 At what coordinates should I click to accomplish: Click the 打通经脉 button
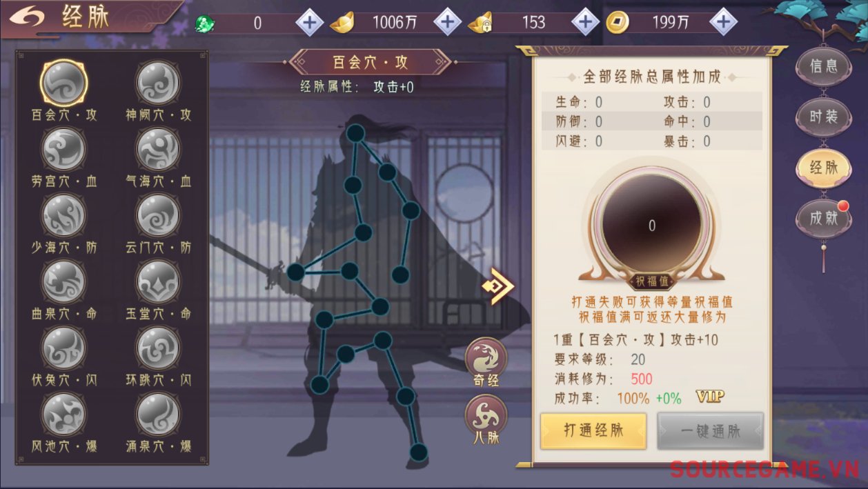point(593,431)
